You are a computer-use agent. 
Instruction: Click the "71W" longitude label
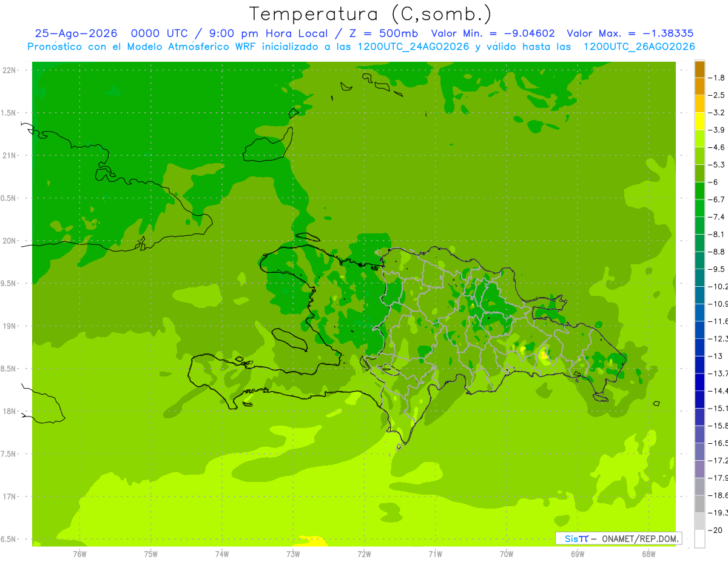pyautogui.click(x=435, y=554)
